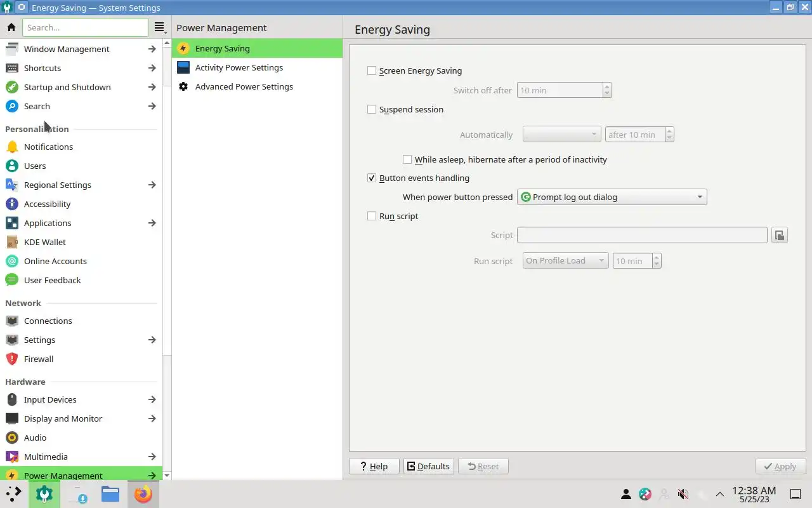Image resolution: width=812 pixels, height=508 pixels.
Task: Uncheck Button events handling
Action: [372, 178]
